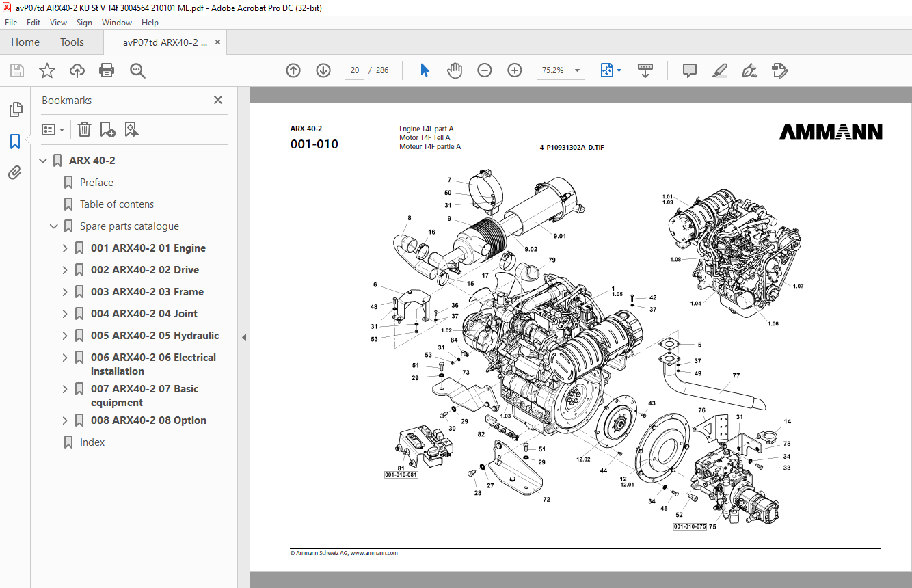Expand 007 ARX40-2 07 Basic equipment bookmark
The width and height of the screenshot is (912, 588).
coord(65,389)
